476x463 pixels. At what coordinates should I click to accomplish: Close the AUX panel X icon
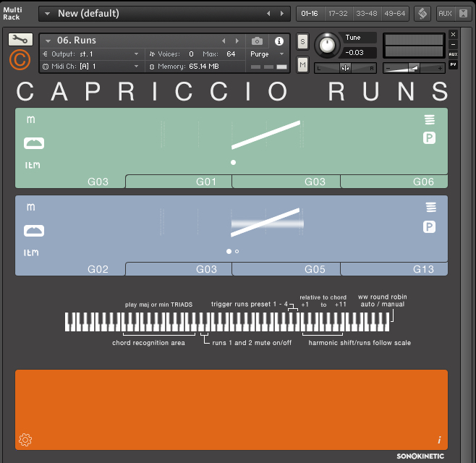(x=463, y=13)
